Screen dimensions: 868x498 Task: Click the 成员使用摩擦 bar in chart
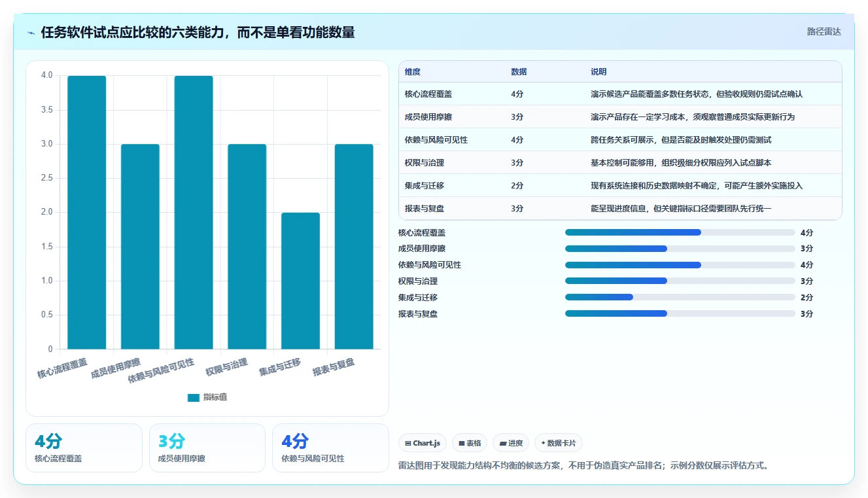point(140,246)
